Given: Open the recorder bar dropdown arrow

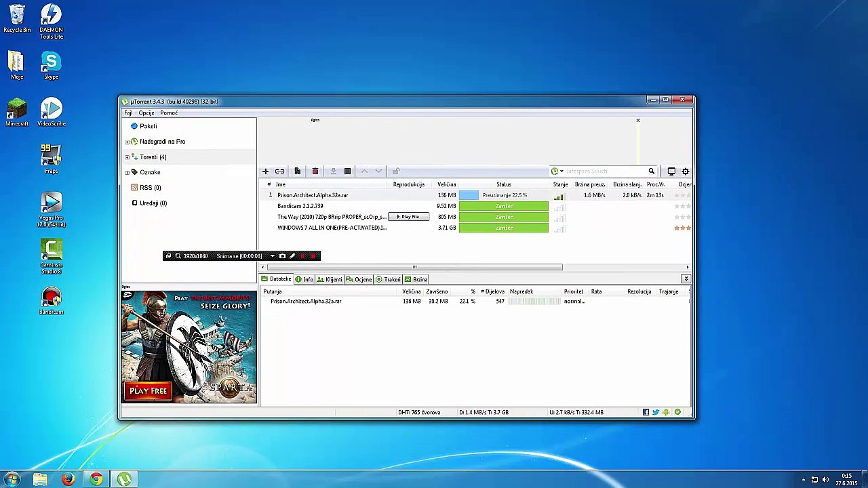Looking at the screenshot, I should tap(272, 256).
